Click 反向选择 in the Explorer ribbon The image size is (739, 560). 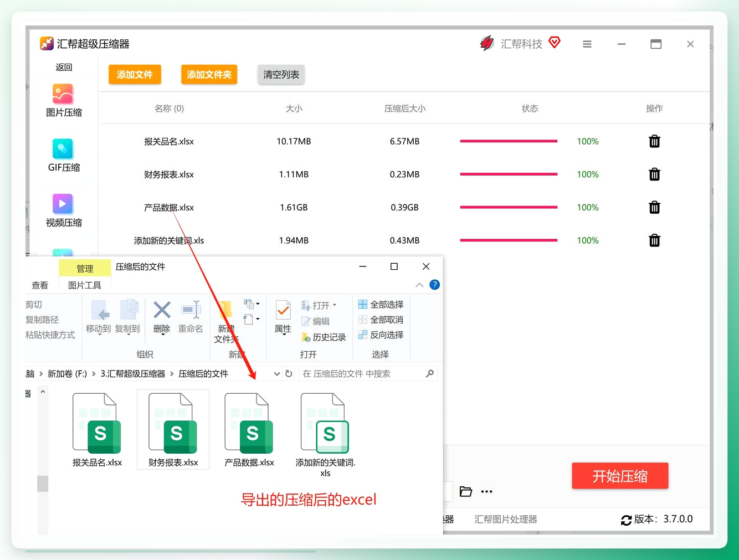click(x=381, y=335)
